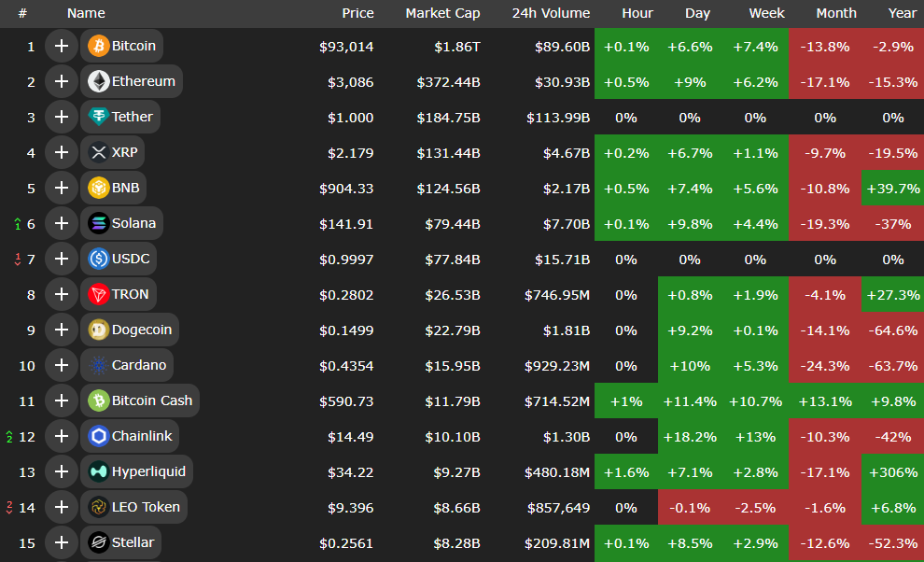The image size is (924, 562).
Task: Sort by Price column header
Action: click(x=357, y=13)
